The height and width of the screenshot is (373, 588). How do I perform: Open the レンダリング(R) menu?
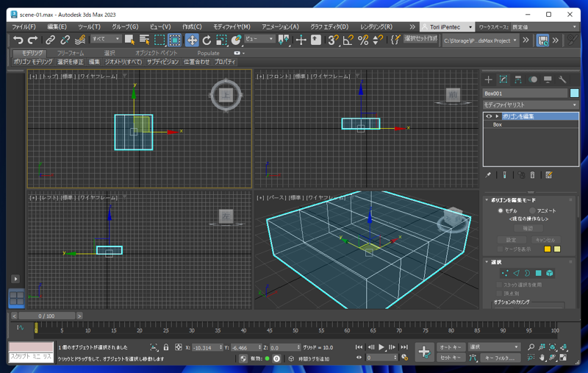(376, 27)
